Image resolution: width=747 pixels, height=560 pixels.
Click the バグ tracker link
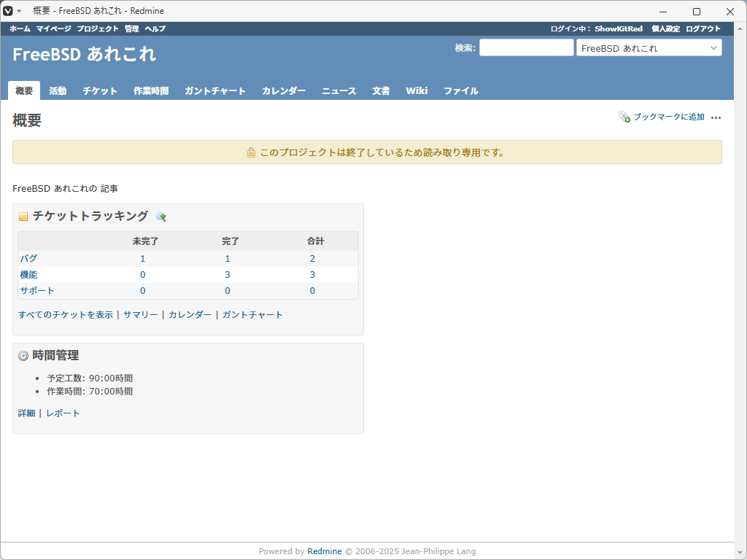[x=28, y=258]
